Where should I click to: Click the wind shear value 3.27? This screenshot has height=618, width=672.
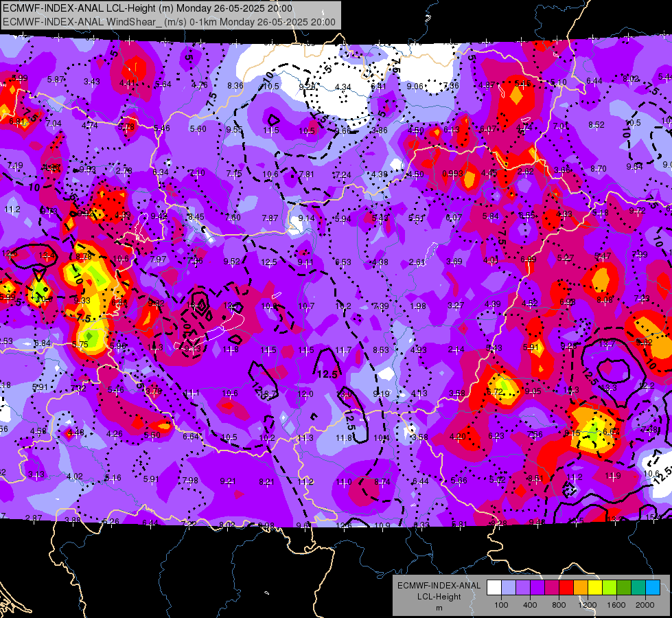pos(456,306)
